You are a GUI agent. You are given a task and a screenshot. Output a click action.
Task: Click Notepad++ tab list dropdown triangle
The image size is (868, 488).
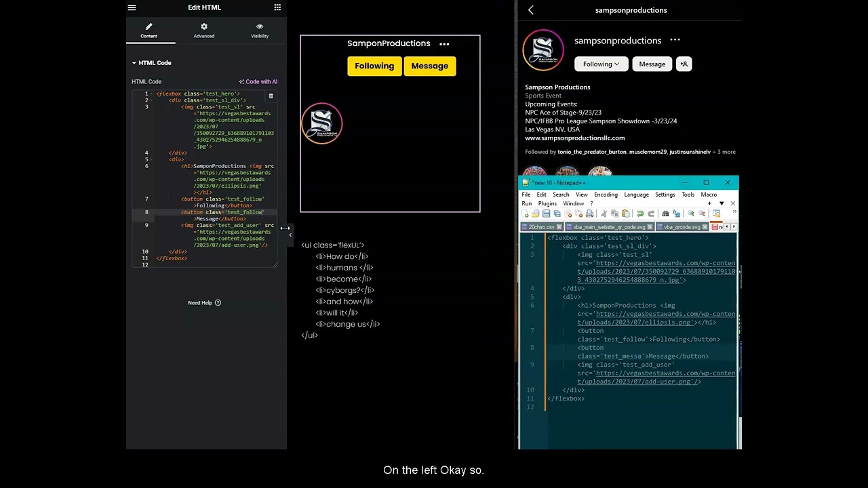[722, 203]
